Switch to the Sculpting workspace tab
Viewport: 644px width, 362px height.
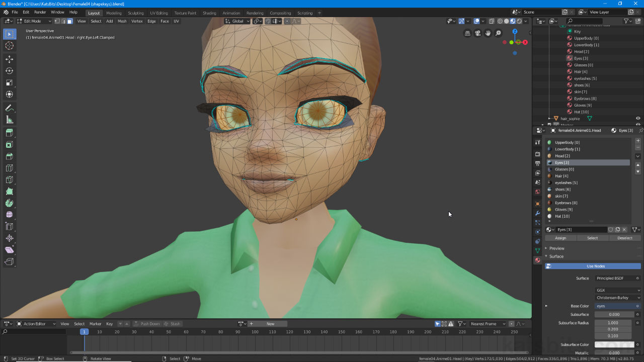tap(136, 13)
